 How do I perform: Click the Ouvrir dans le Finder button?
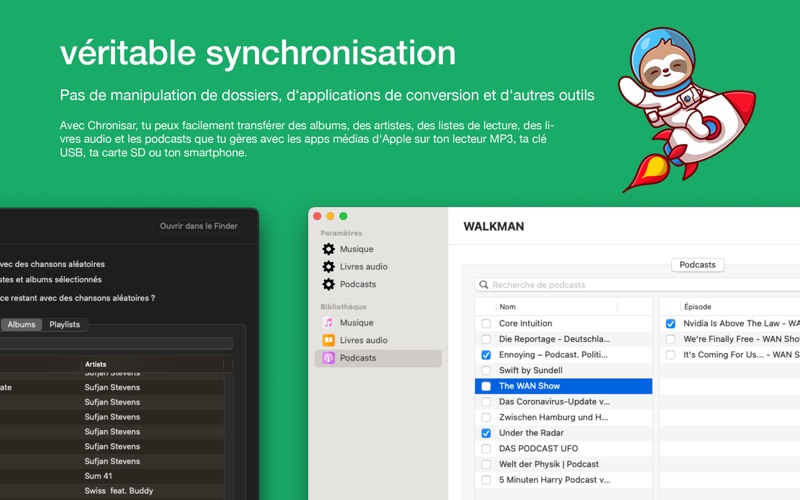tap(198, 226)
